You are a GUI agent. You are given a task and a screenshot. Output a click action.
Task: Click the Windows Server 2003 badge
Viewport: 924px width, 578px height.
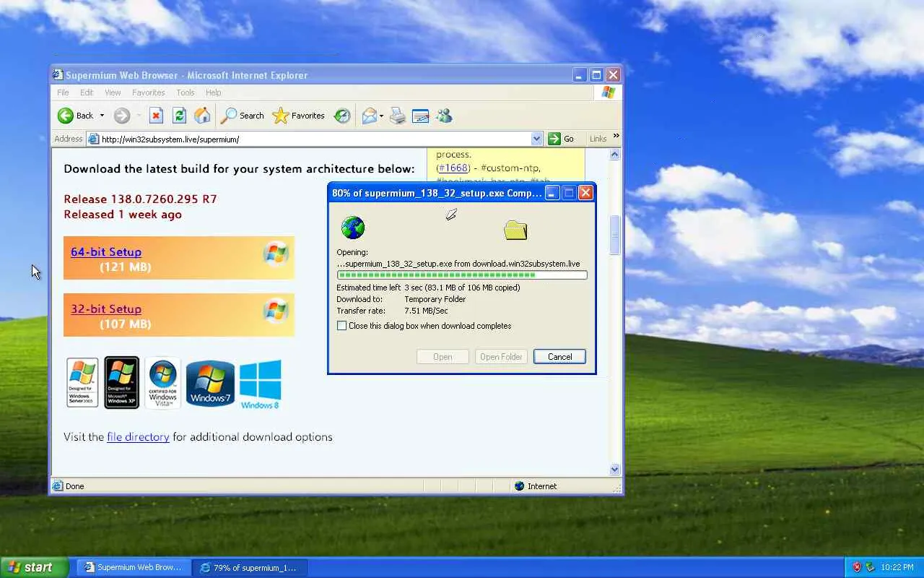pos(82,382)
